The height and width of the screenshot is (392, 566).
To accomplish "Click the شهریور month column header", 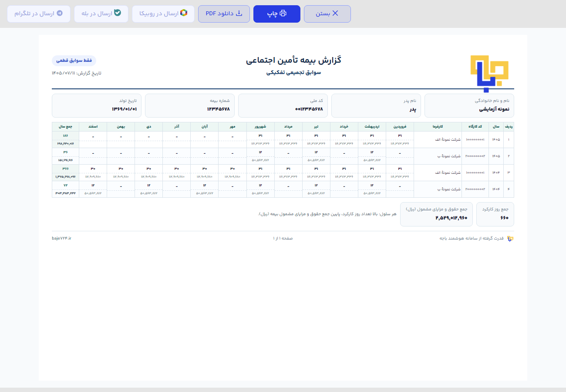I will 260,127.
